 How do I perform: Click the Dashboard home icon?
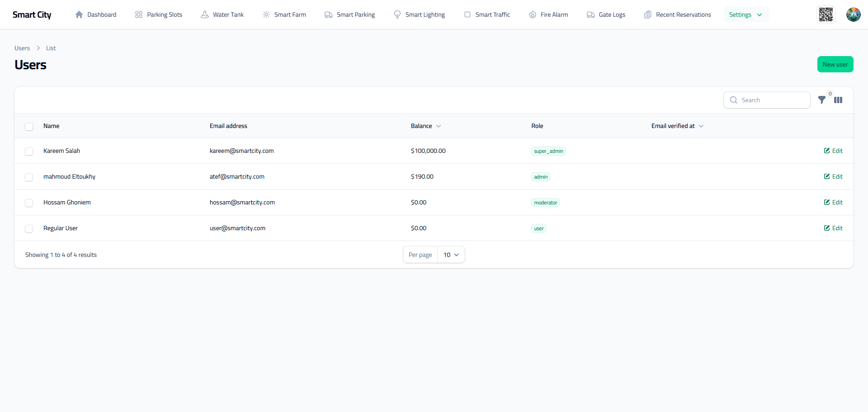[79, 14]
